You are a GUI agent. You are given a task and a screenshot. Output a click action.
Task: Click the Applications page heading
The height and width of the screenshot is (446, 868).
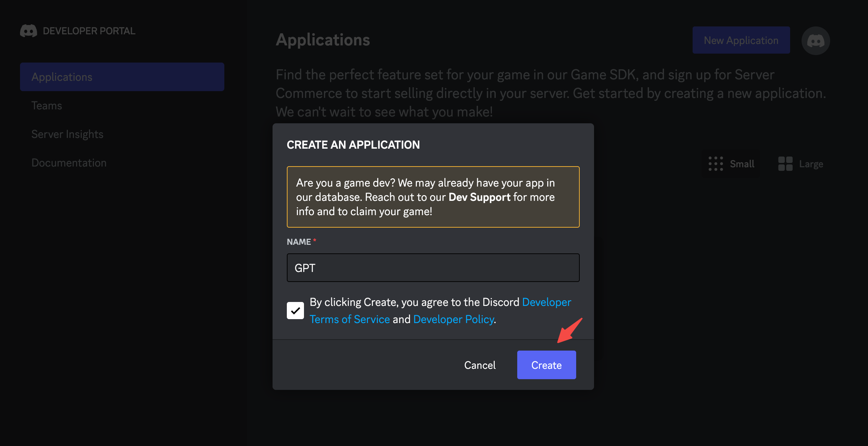[323, 40]
